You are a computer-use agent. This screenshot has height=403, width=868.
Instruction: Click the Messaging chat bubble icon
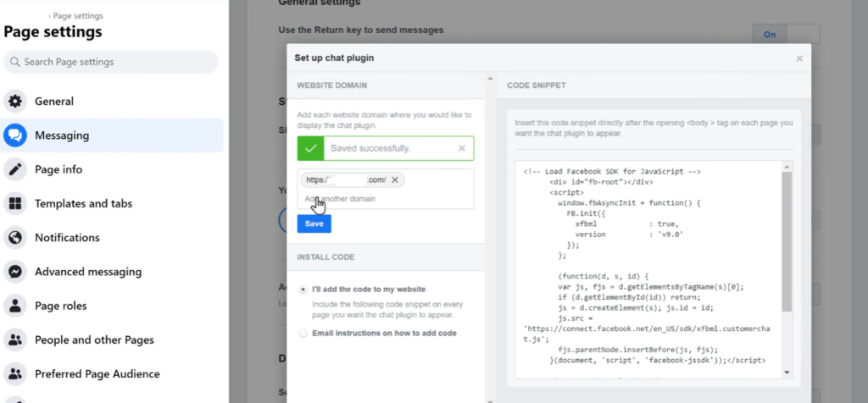coord(15,135)
